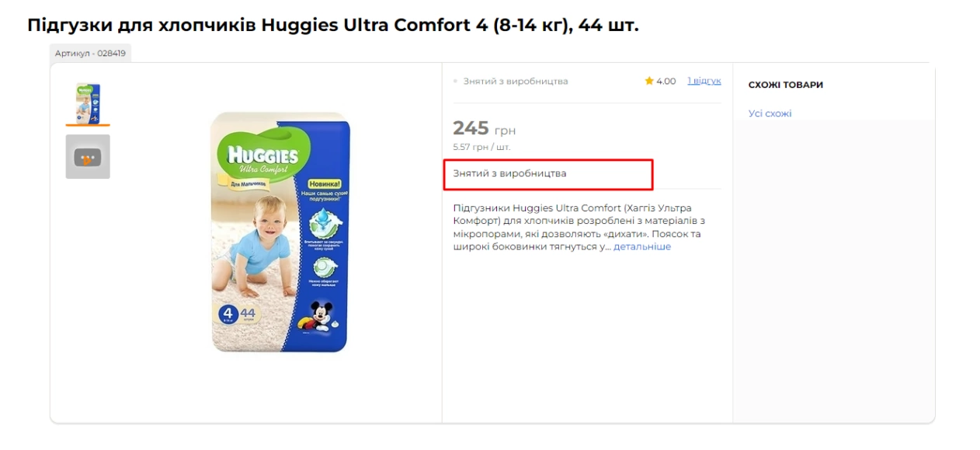Open the Усі схожі link
The image size is (980, 450).
770,113
